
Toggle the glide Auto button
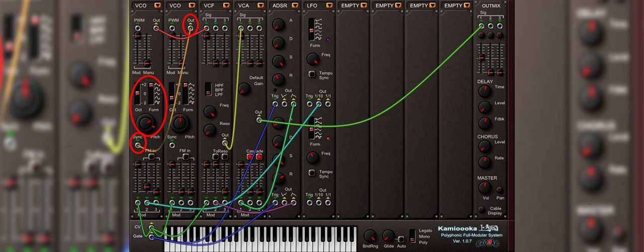click(401, 239)
